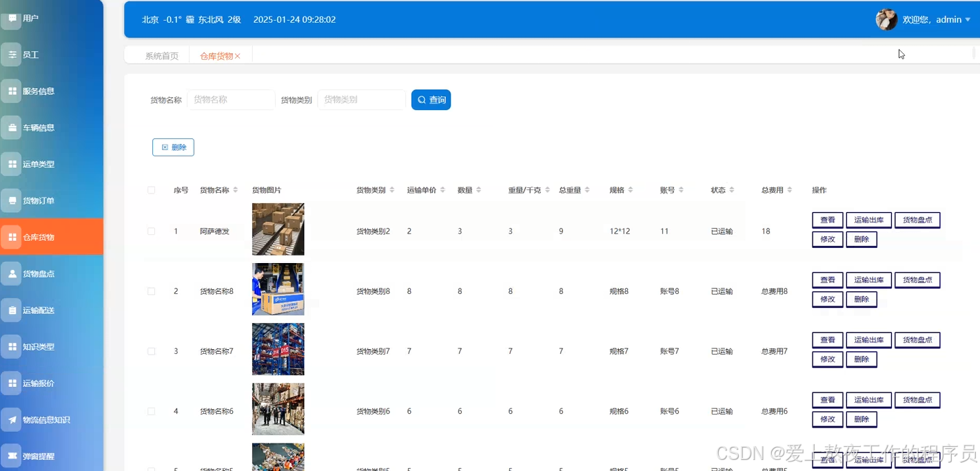The image size is (980, 471).
Task: Sort by 货物名称 column arrows
Action: click(236, 190)
